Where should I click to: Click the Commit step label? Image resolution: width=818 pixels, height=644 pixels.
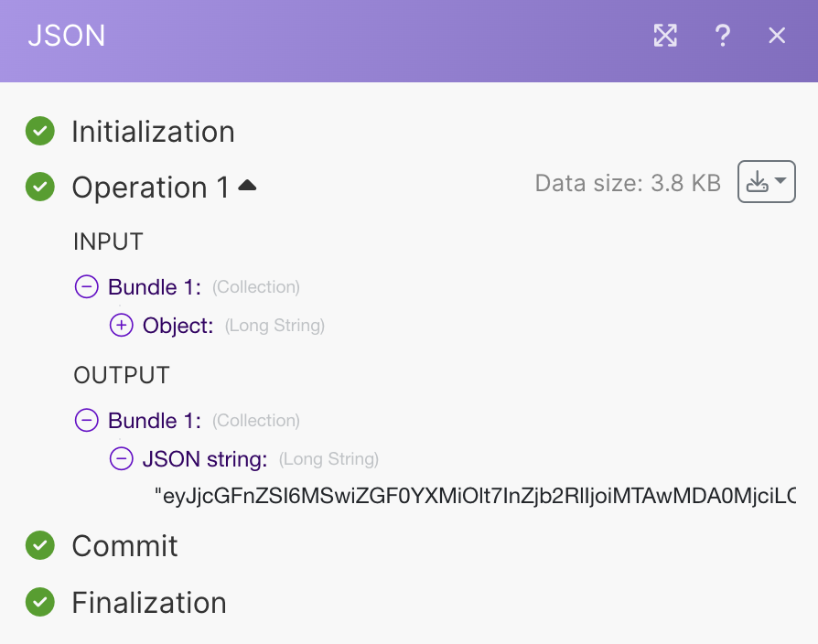click(124, 546)
